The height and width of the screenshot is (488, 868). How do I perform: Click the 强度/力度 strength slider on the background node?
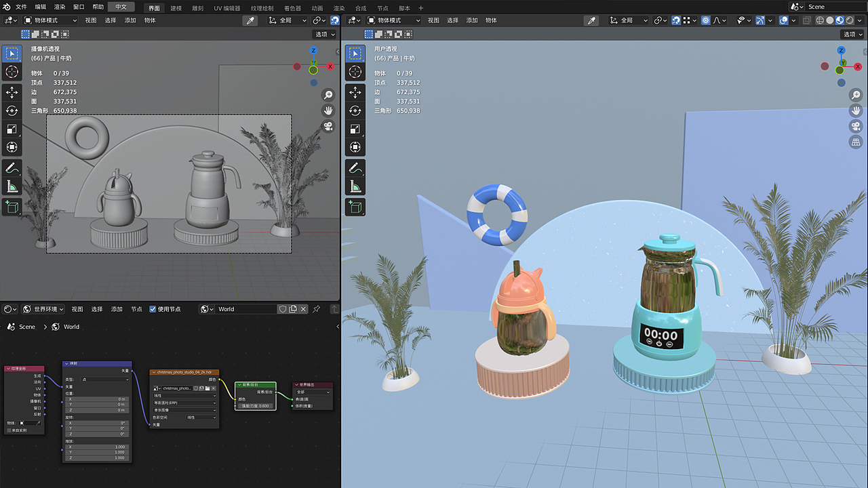254,405
